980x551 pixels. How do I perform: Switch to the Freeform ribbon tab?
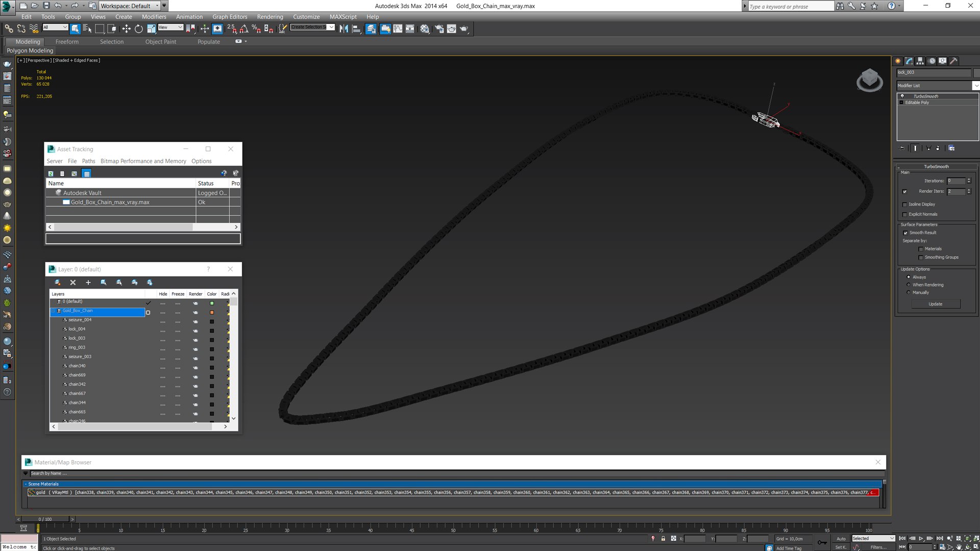[x=67, y=42]
